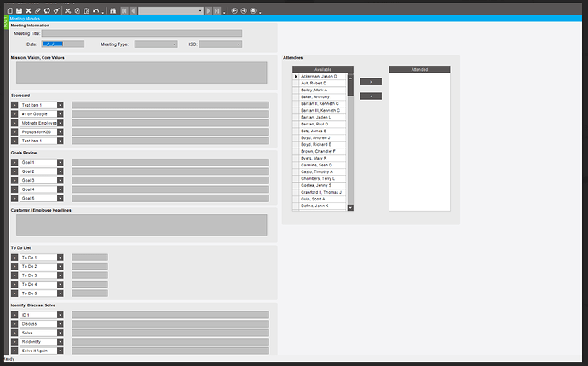Click the text field next to Goal 3
588x366 pixels.
pos(170,181)
